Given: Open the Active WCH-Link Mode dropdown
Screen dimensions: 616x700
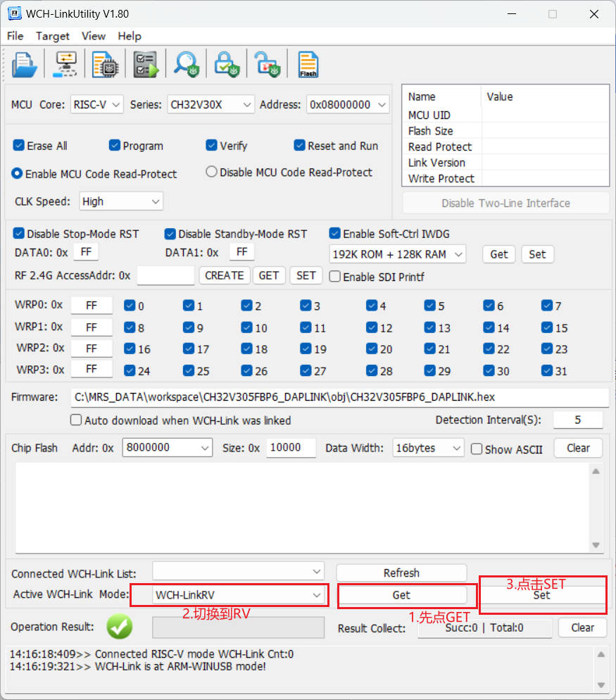Looking at the screenshot, I should click(238, 595).
